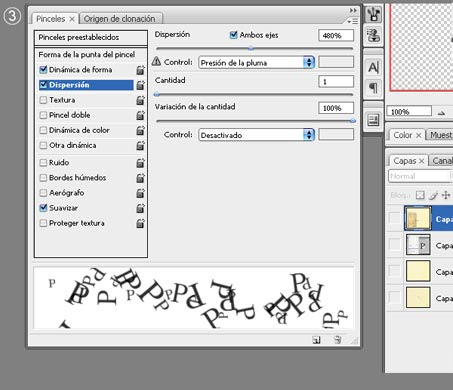This screenshot has width=453, height=390.
Task: Open the Normal blend mode dropdown
Action: pyautogui.click(x=420, y=176)
